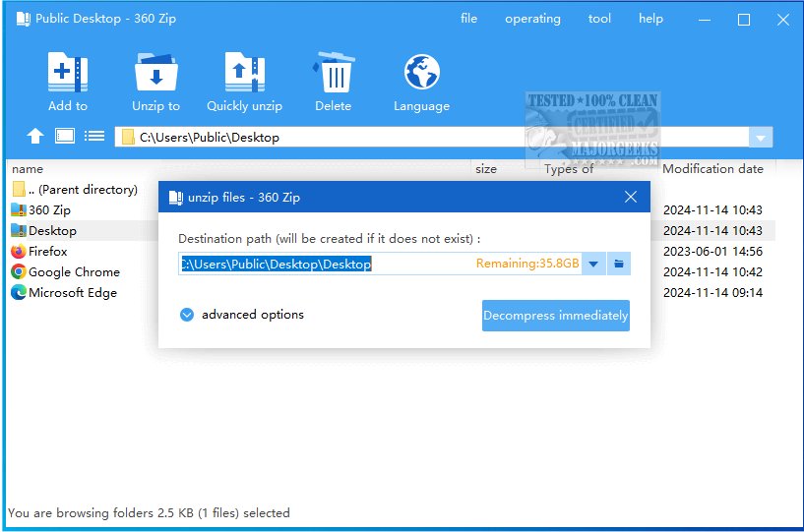The image size is (804, 532).
Task: Select the .. (Parent directory) row text
Action: (83, 190)
